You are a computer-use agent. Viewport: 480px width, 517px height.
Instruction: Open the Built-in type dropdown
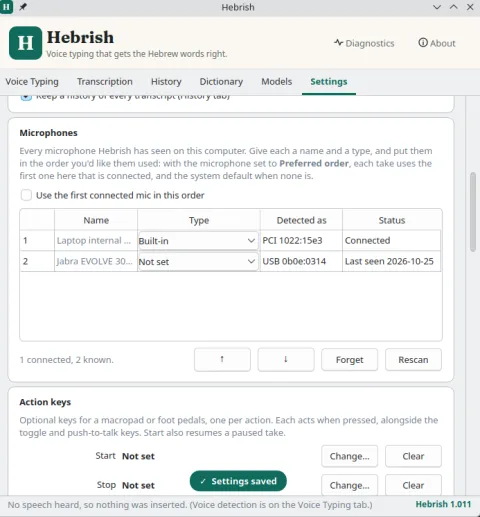pos(198,241)
